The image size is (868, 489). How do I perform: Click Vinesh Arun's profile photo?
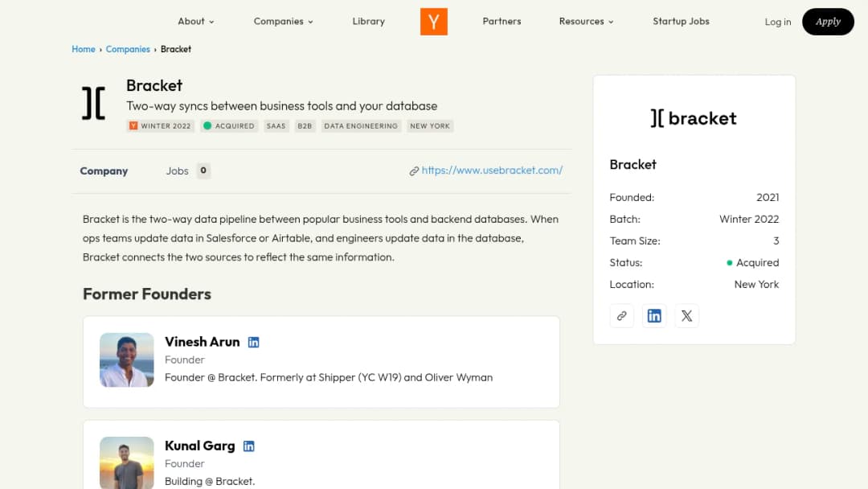coord(127,360)
